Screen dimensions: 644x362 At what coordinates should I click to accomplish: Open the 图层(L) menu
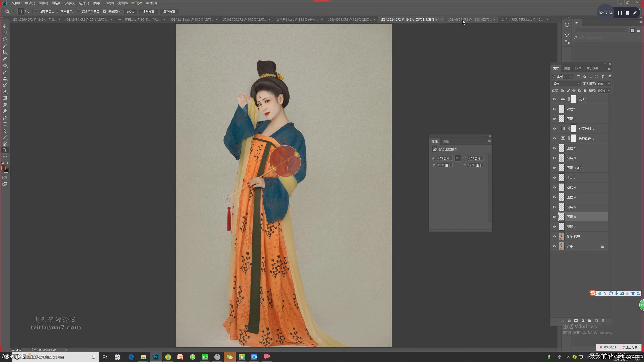click(x=56, y=3)
